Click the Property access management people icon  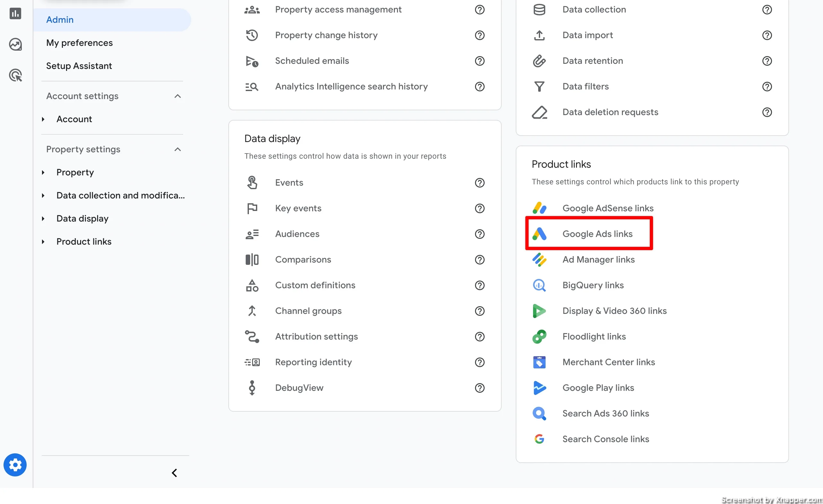point(252,10)
